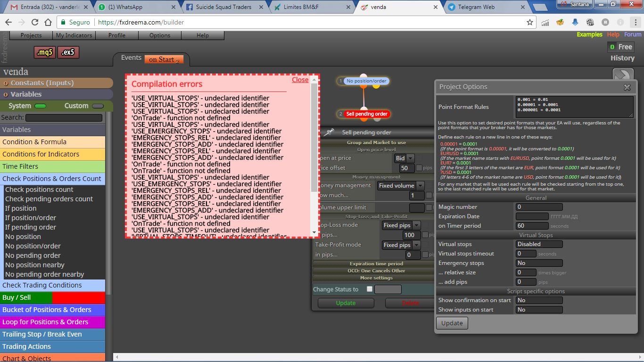
Task: Tick the Price offset pips checkbox
Action: pos(419,168)
